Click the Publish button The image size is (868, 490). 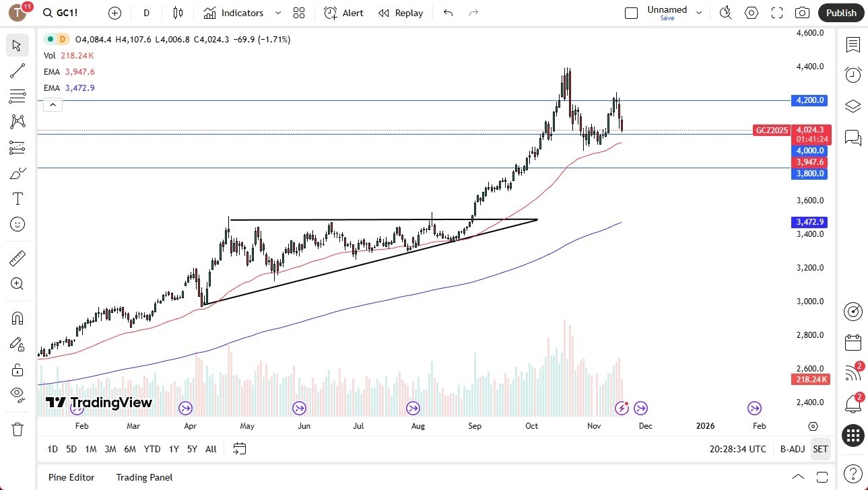840,12
